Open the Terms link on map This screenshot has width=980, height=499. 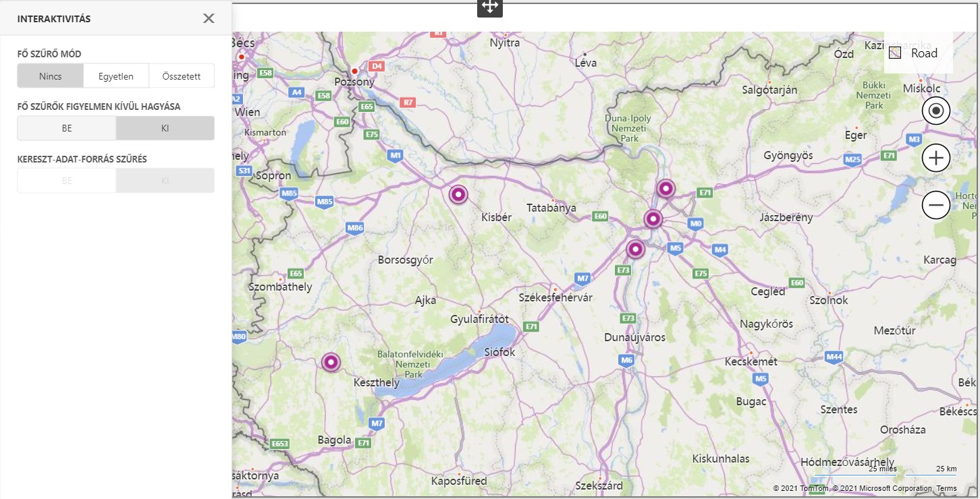(x=946, y=488)
